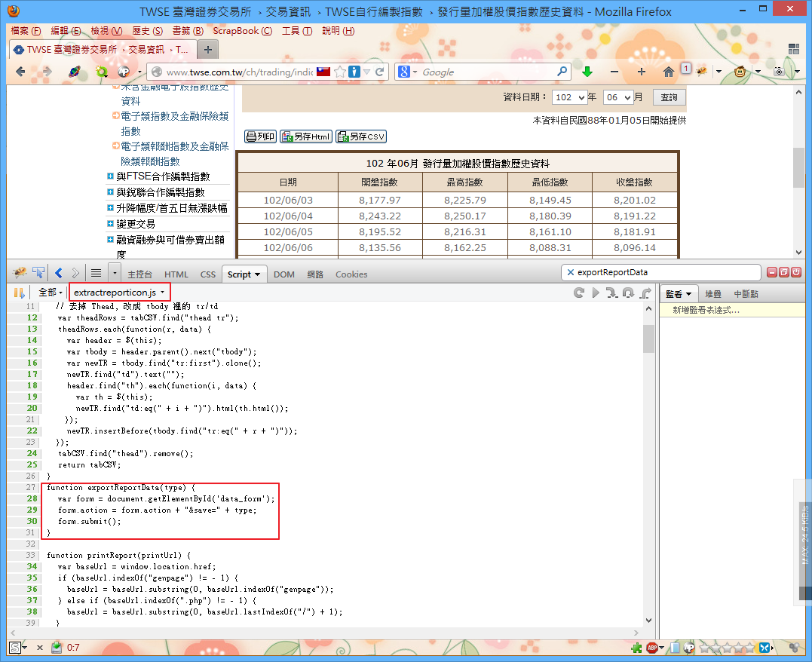Image resolution: width=812 pixels, height=662 pixels.
Task: Click the 新增監看表達式 watch input field
Action: tap(731, 311)
